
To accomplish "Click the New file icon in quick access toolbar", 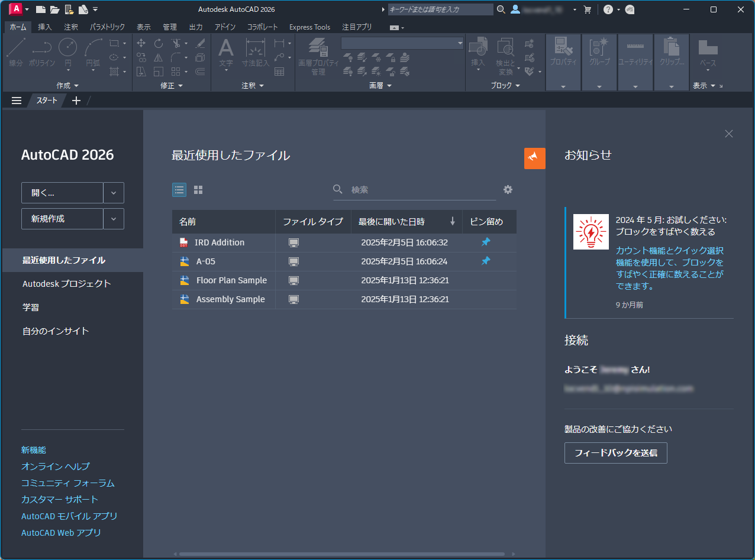I will tap(41, 9).
